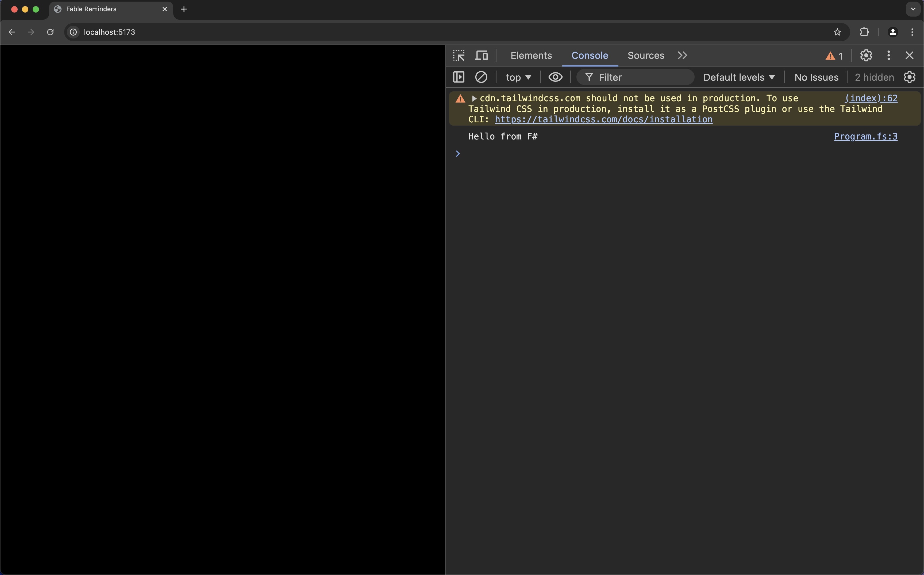Select the Fable Reminders browser tab
Viewport: 924px width, 575px height.
(x=111, y=9)
